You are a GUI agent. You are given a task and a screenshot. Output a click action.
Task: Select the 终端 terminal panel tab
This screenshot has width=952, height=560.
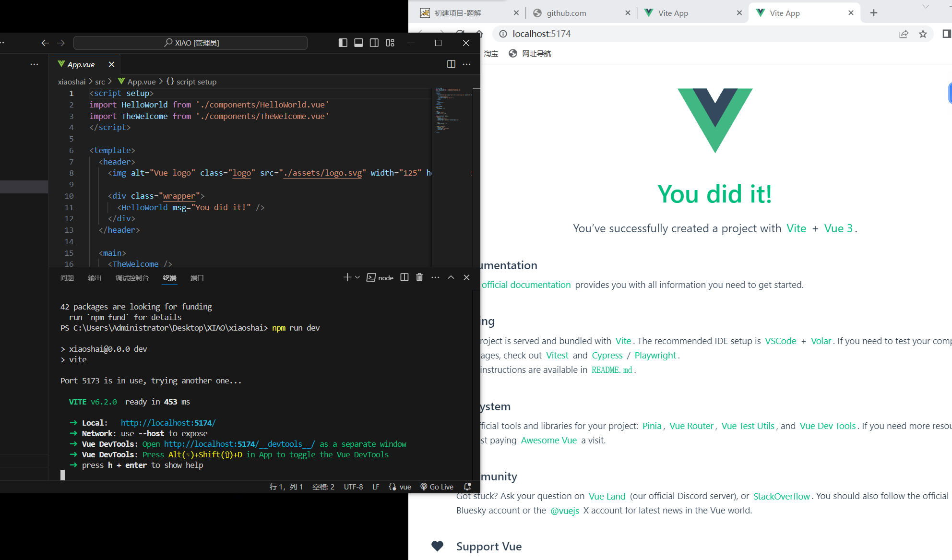tap(169, 278)
